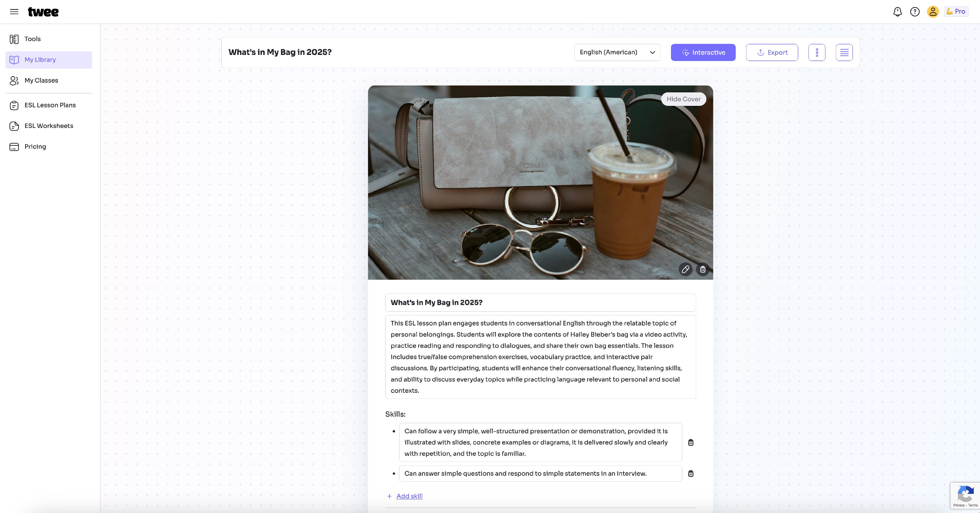Delete the cover image with the trash icon
This screenshot has height=513, width=980.
(x=703, y=270)
